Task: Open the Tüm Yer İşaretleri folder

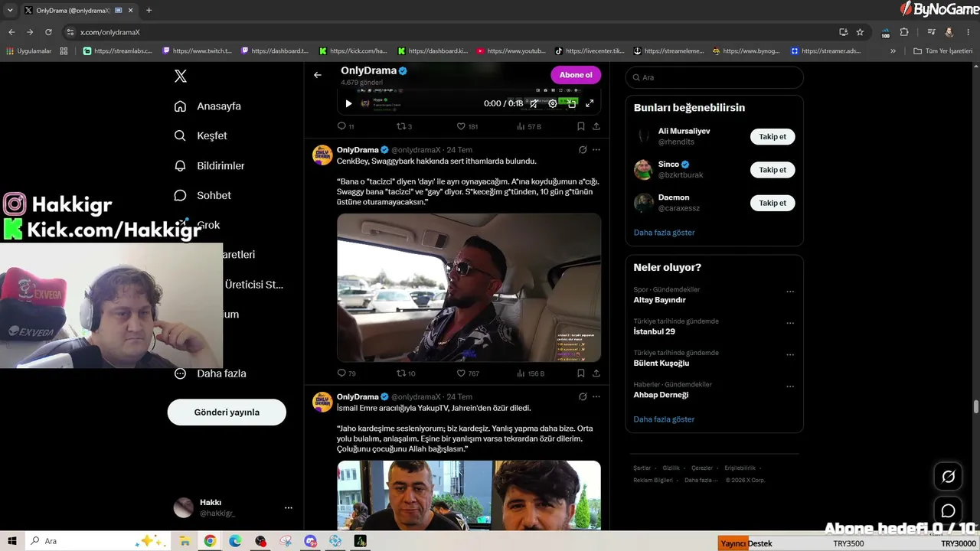Action: 943,51
